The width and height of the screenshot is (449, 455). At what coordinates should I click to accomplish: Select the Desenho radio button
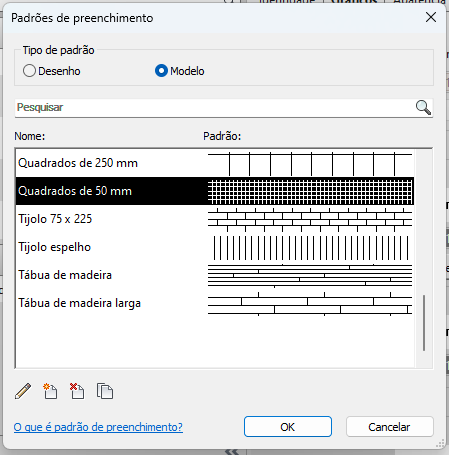click(29, 71)
